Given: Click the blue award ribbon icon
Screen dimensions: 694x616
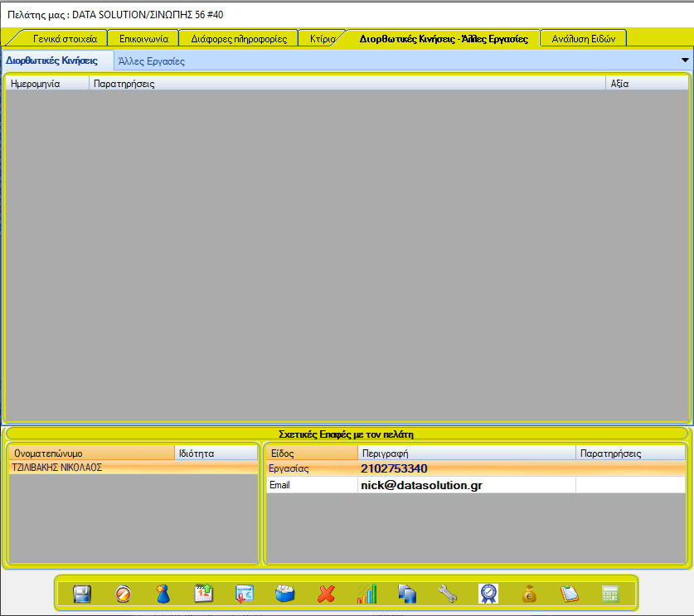Looking at the screenshot, I should pos(488,594).
